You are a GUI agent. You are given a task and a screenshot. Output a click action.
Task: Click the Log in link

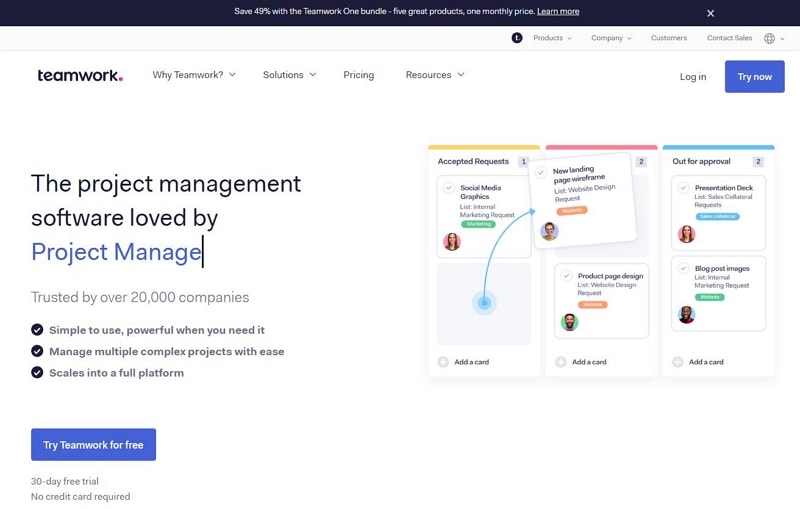point(693,77)
